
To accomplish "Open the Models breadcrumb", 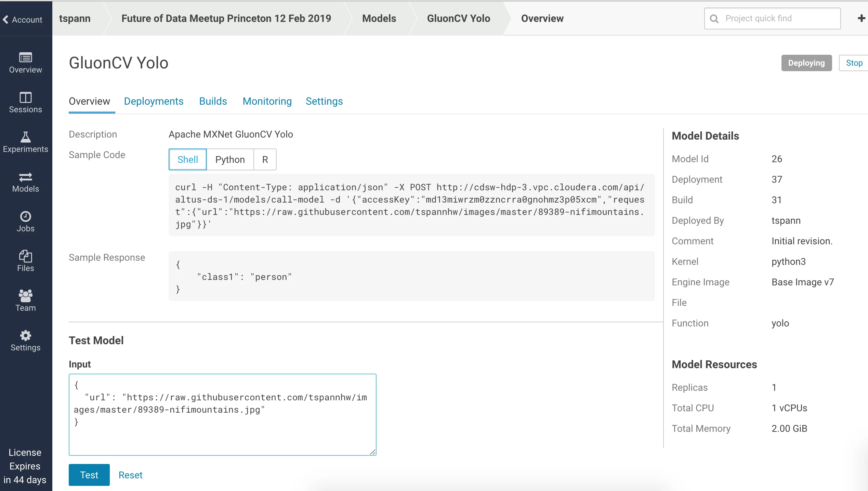I will tap(379, 18).
